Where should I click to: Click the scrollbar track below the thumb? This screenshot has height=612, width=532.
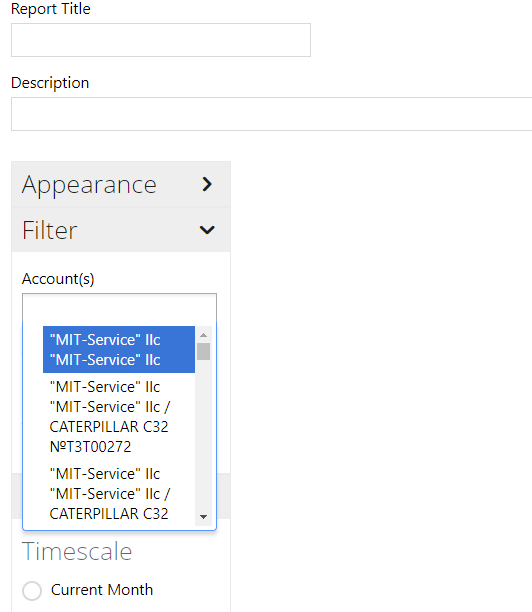point(203,435)
